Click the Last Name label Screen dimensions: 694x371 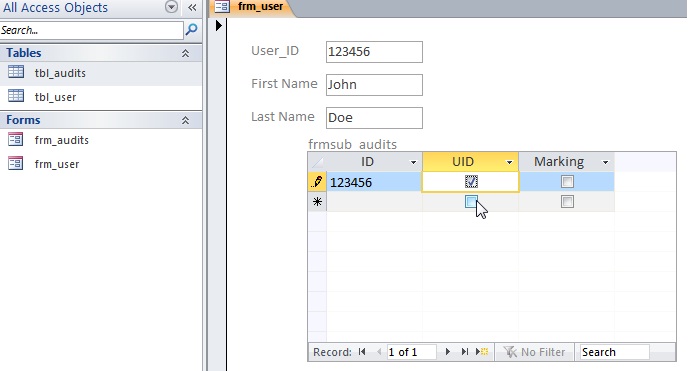pos(283,117)
